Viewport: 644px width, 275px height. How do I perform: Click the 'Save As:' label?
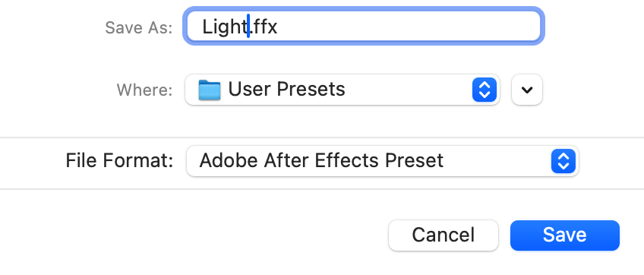click(x=139, y=27)
